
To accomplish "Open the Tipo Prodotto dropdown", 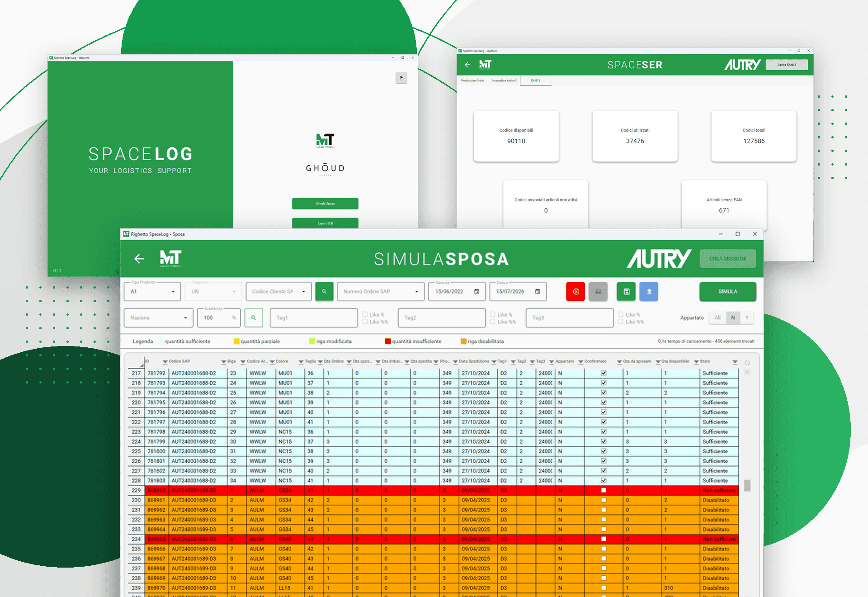I will 152,292.
